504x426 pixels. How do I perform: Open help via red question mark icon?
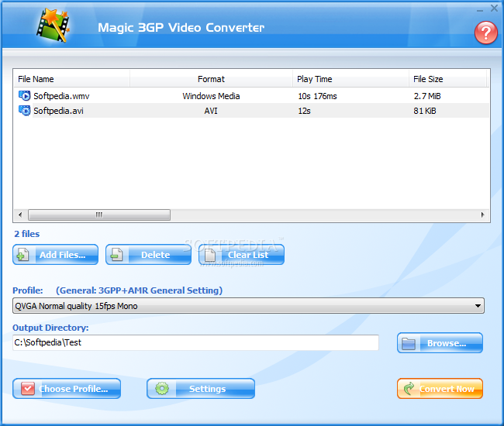tap(486, 33)
